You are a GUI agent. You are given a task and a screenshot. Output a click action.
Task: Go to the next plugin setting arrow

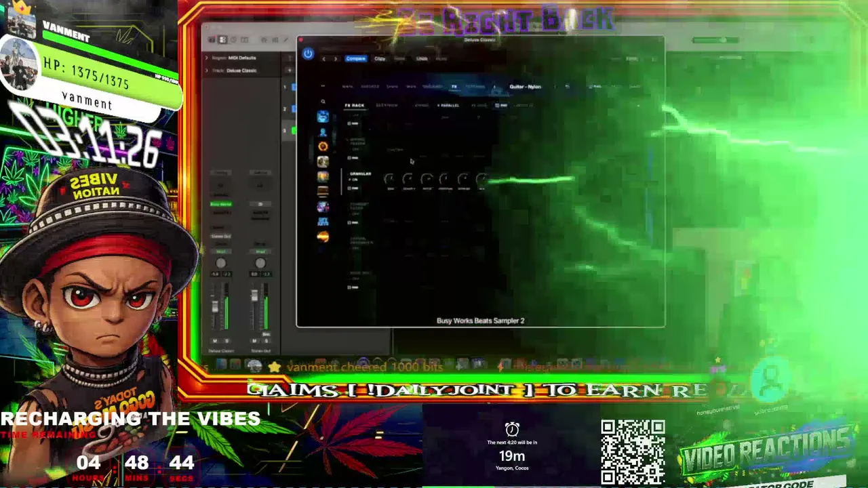coord(335,59)
